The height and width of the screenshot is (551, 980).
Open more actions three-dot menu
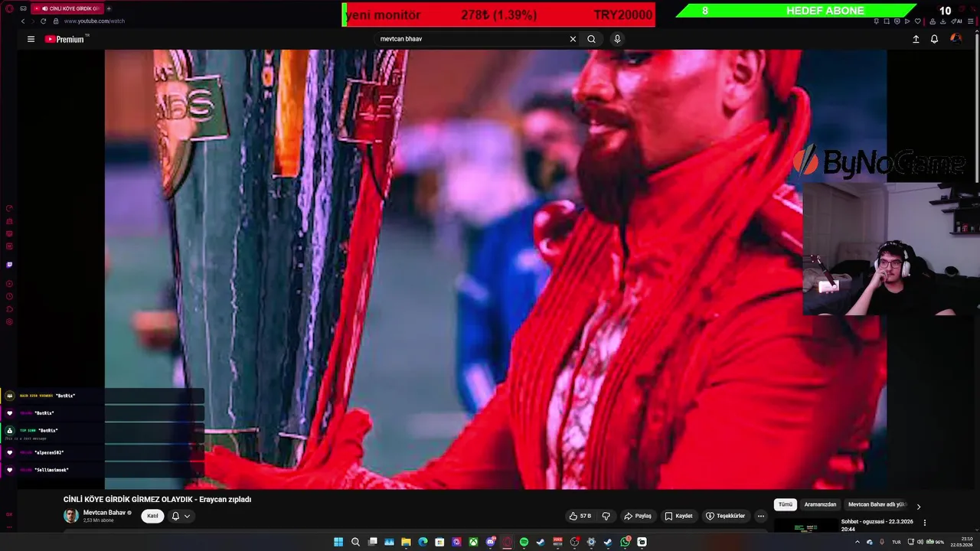coord(760,516)
